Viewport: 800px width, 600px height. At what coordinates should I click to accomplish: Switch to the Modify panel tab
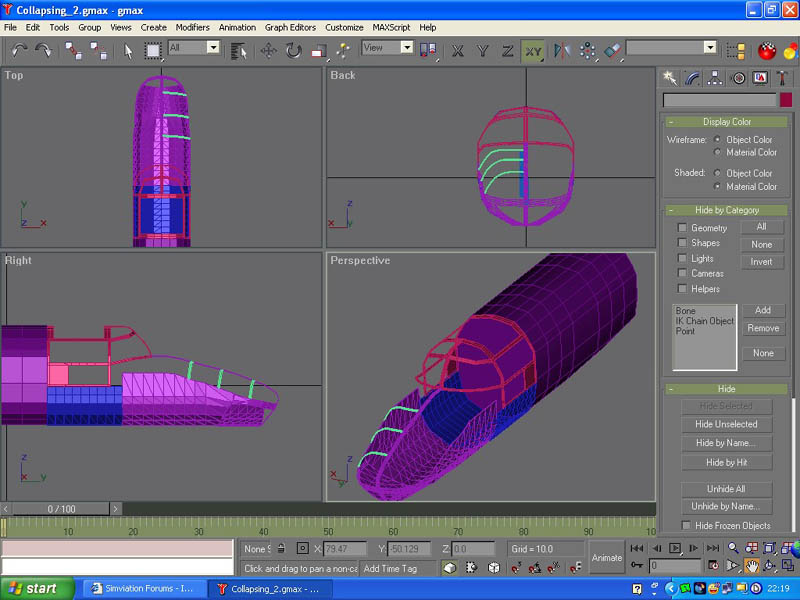[694, 77]
